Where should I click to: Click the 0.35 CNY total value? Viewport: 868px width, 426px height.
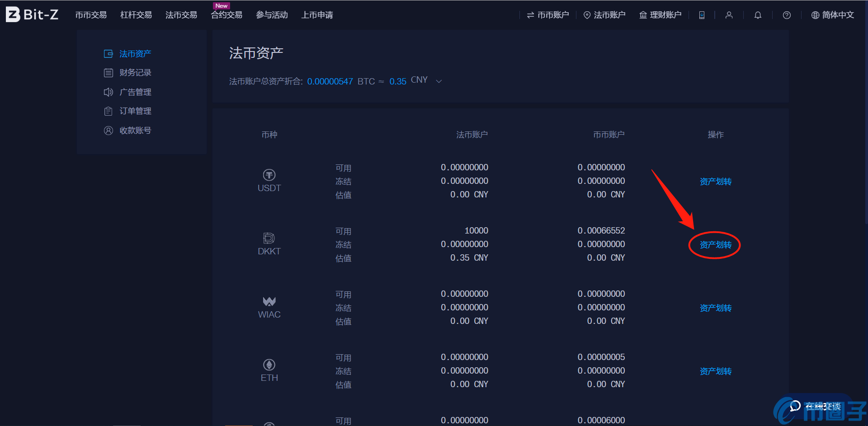coord(398,81)
